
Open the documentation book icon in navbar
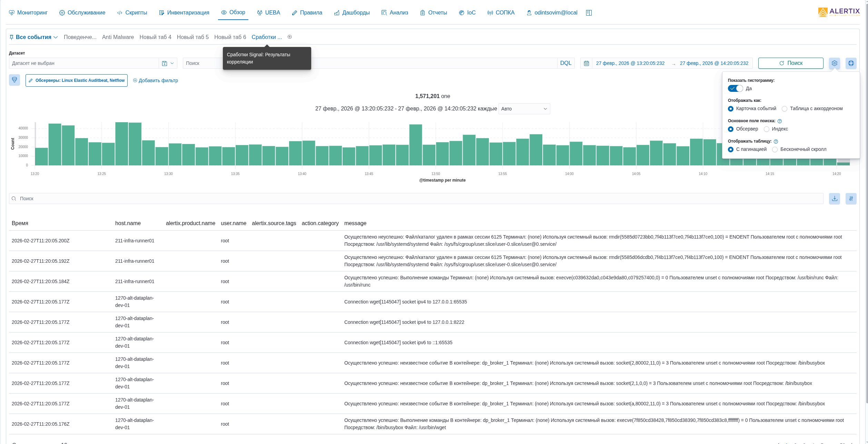tap(589, 13)
